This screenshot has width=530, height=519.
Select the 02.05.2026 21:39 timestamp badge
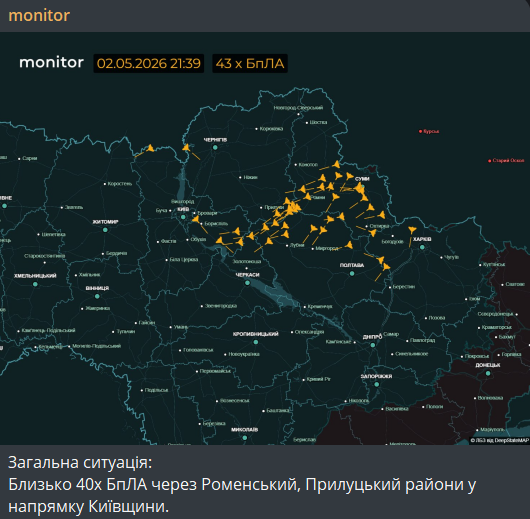tap(149, 63)
